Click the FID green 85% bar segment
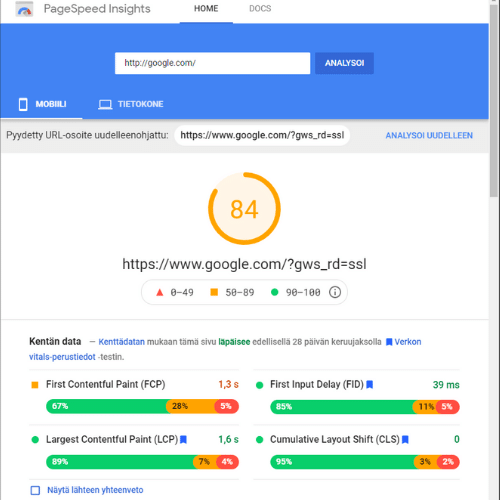The width and height of the screenshot is (500, 500). [343, 407]
